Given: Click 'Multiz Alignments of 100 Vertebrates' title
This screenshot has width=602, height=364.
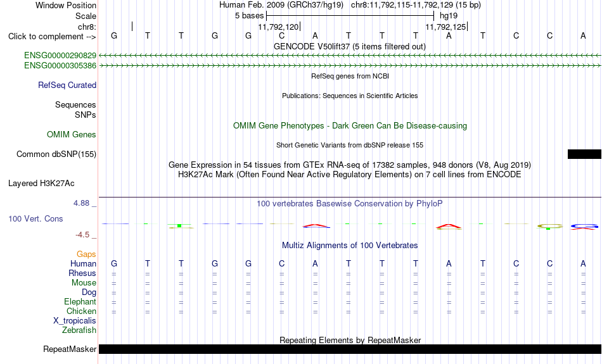Looking at the screenshot, I should (350, 246).
